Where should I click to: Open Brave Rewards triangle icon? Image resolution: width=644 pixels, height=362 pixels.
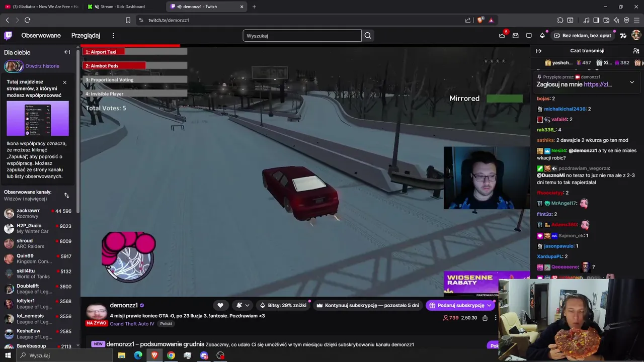(491, 20)
